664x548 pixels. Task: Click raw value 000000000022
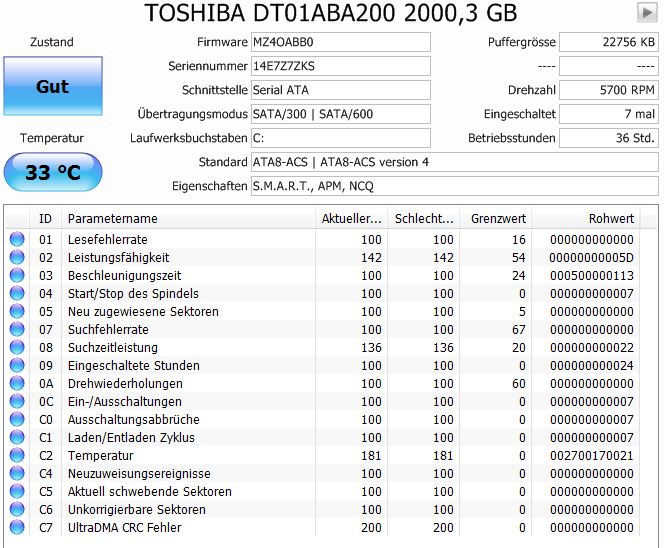point(592,348)
